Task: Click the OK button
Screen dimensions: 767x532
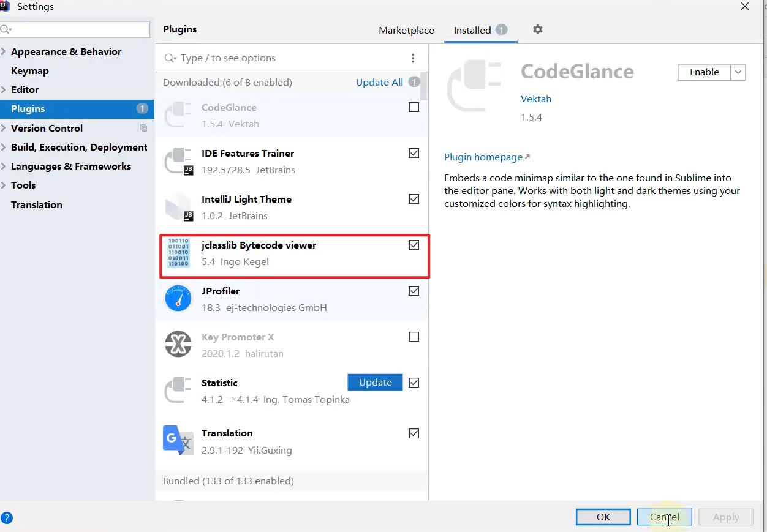Action: pos(603,517)
